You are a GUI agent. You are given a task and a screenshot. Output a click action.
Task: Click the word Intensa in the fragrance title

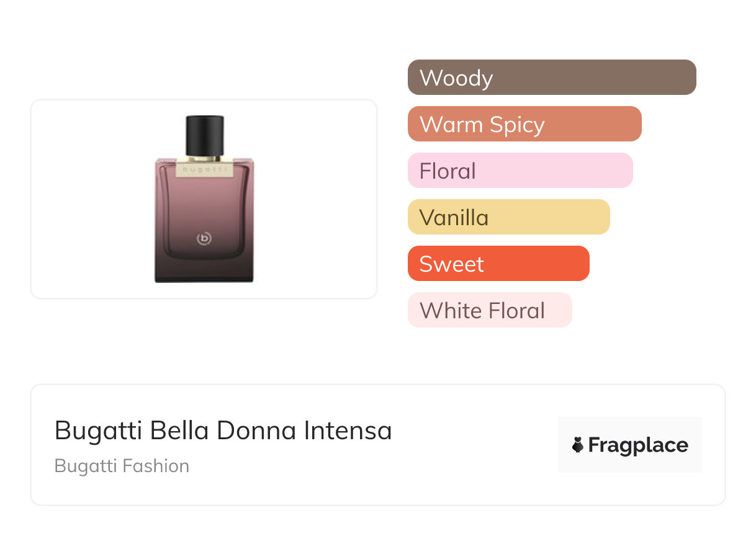tap(348, 431)
